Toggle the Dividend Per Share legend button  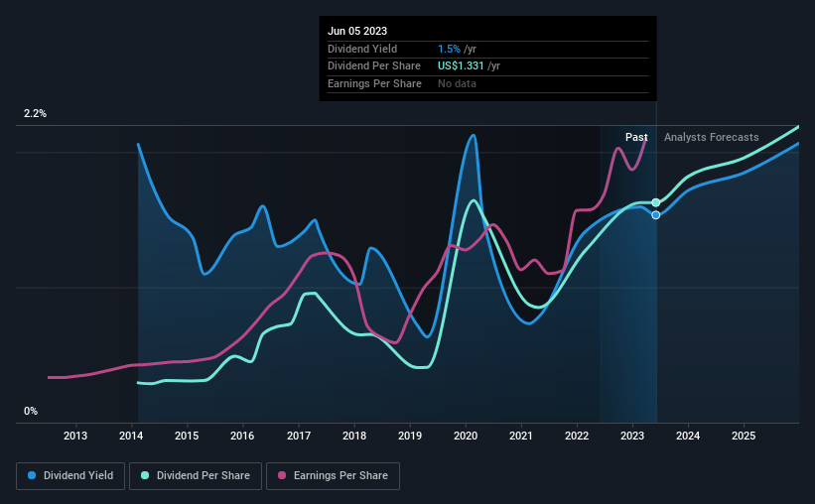(x=196, y=476)
